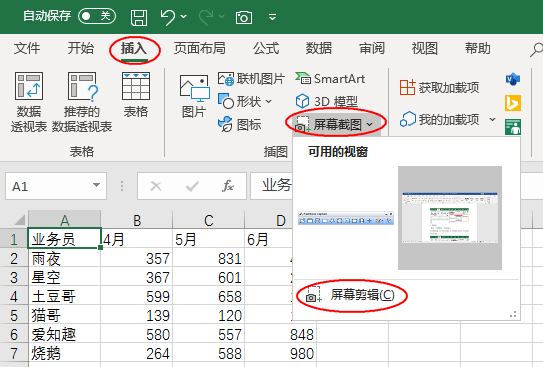The height and width of the screenshot is (367, 543).
Task: Open the 文件 (File) tab
Action: (27, 48)
